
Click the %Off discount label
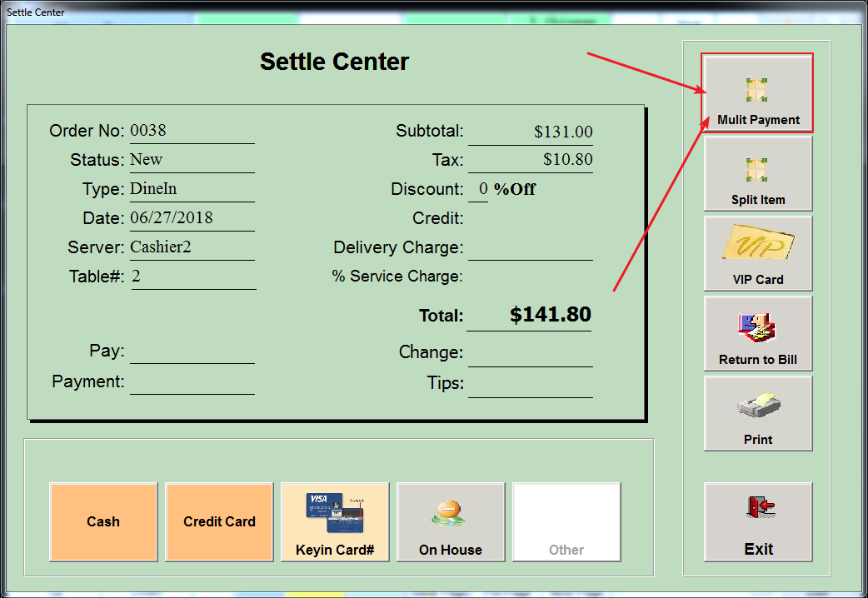tap(515, 189)
